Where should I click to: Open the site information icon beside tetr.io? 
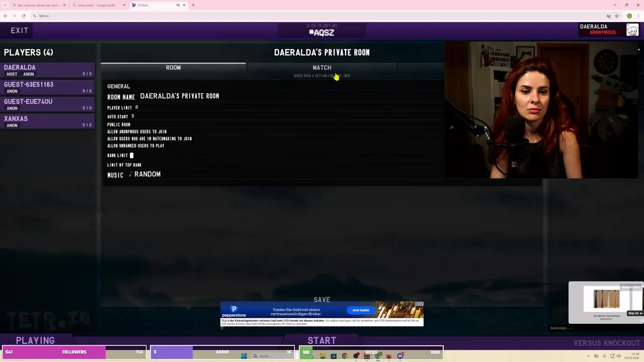tap(34, 16)
